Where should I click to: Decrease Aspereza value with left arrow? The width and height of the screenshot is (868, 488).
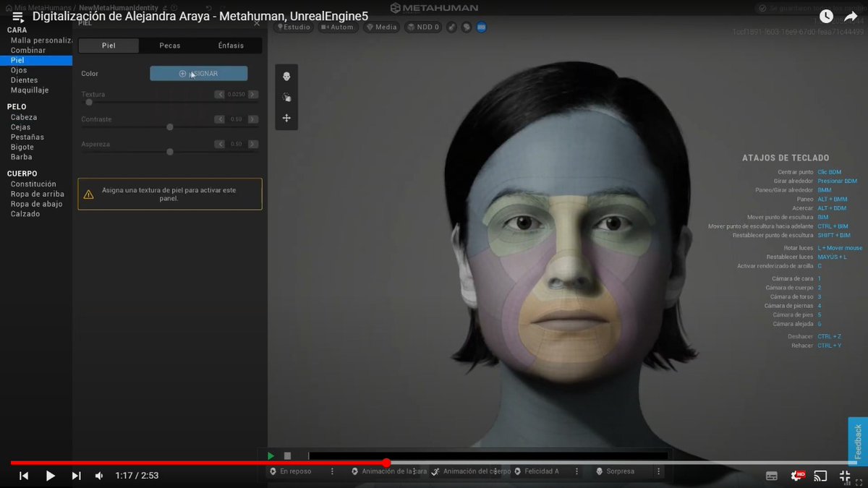click(x=220, y=144)
